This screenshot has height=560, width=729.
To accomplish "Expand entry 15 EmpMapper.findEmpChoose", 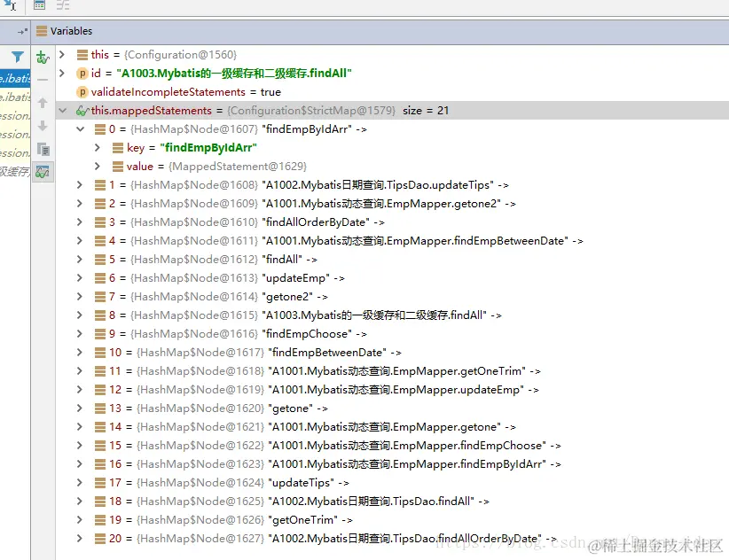I will click(80, 445).
